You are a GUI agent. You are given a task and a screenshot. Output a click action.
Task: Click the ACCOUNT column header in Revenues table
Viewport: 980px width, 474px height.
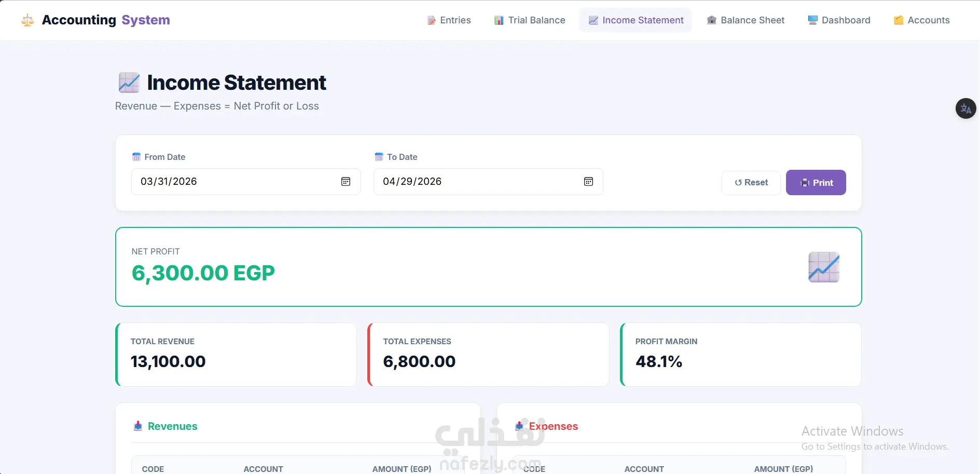[264, 469]
